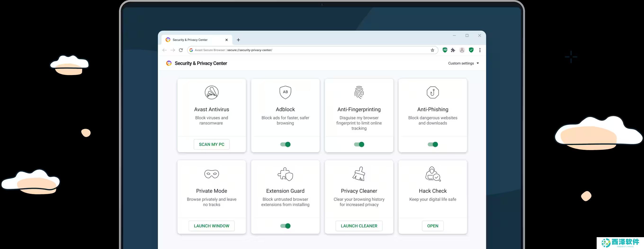Click "Keep your digital life safe" text
The image size is (644, 249).
[x=433, y=200]
